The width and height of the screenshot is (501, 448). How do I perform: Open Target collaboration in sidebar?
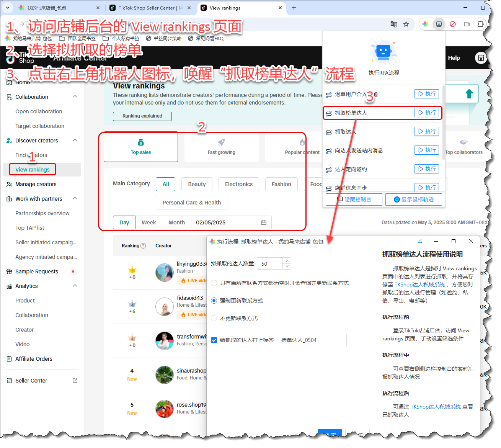(40, 126)
